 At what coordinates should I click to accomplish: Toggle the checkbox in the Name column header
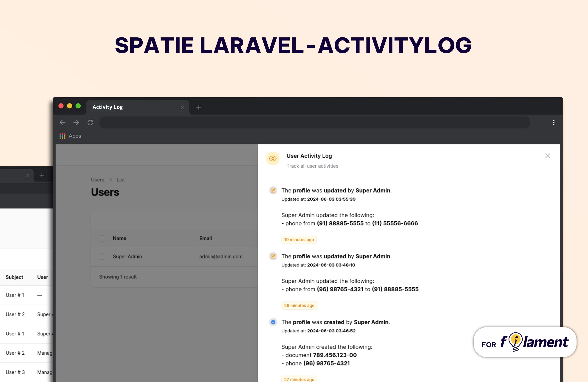point(102,238)
